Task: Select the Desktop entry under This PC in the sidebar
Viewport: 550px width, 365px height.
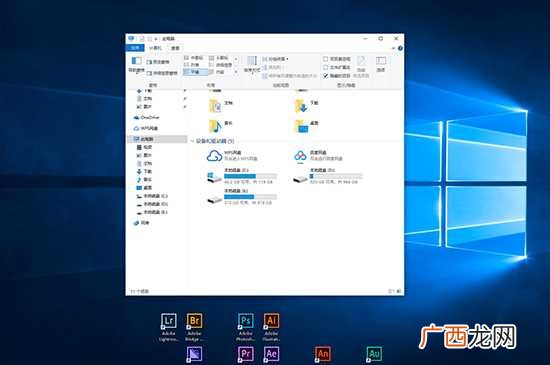Action: tap(144, 188)
